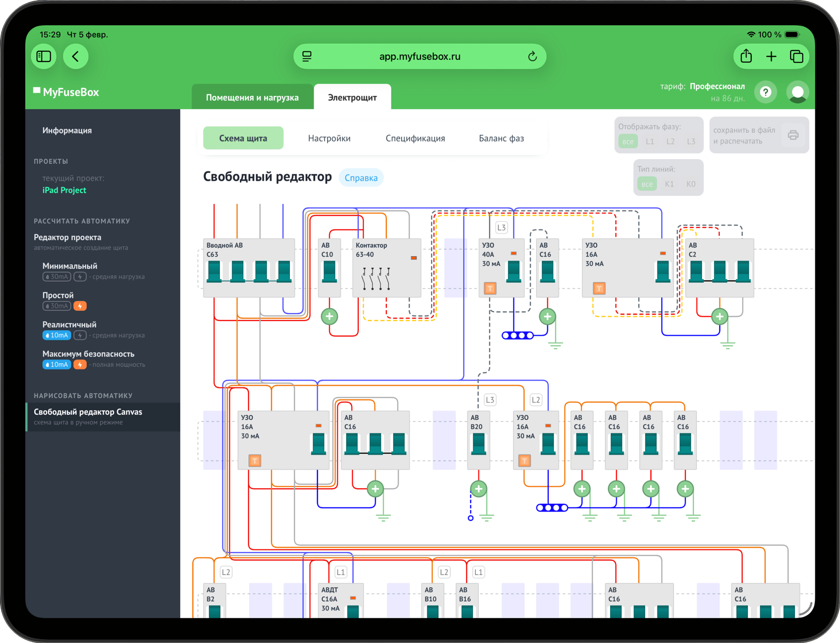Click the app.myfusebox.ru address field
Image resolution: width=840 pixels, height=643 pixels.
420,56
